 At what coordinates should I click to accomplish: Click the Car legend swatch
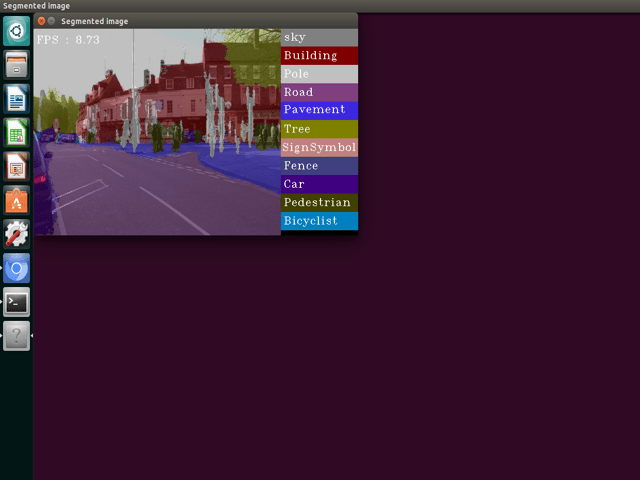(319, 184)
